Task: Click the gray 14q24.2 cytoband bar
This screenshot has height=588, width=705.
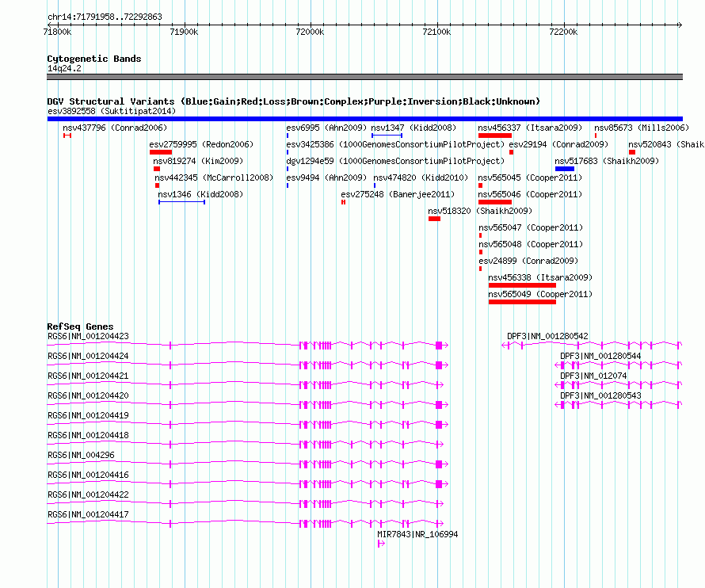Action: coord(365,77)
